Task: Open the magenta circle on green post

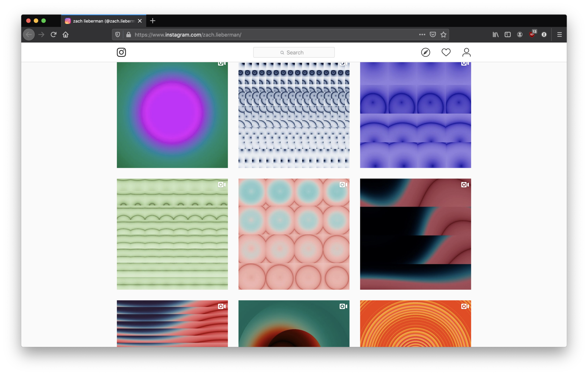Action: click(172, 115)
